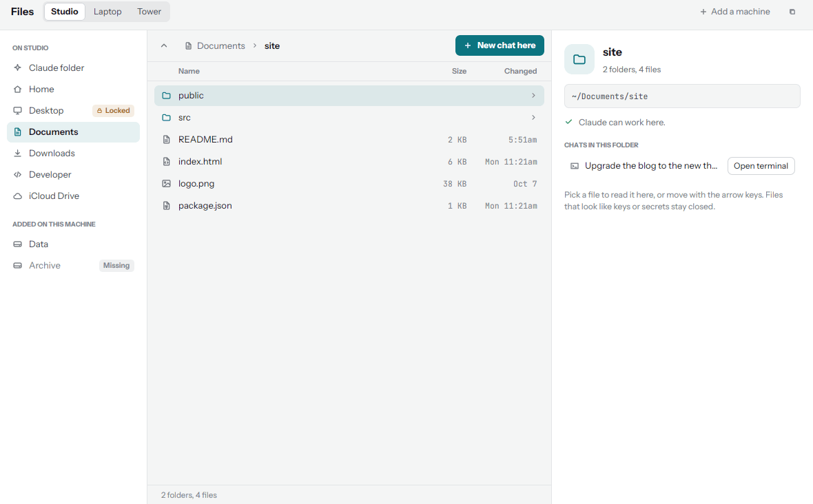Click the window icon beside Add a machine
813x504 pixels.
pyautogui.click(x=792, y=12)
